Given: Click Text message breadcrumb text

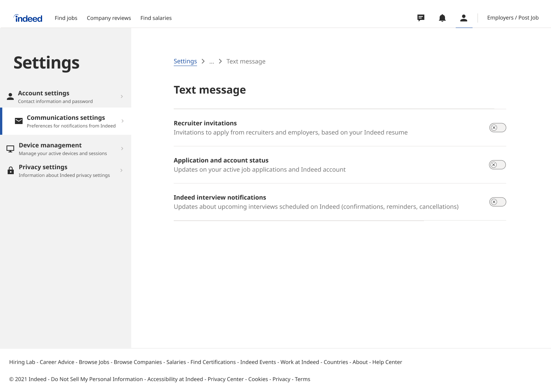Looking at the screenshot, I should (246, 62).
